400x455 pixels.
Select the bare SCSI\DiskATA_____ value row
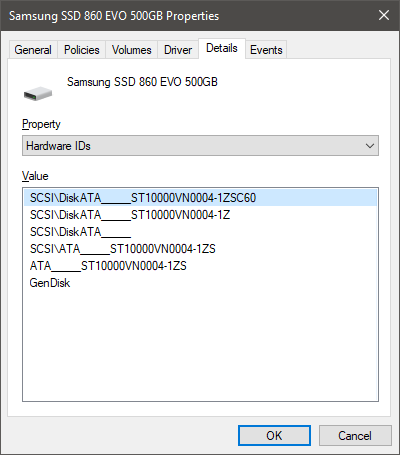(200, 232)
